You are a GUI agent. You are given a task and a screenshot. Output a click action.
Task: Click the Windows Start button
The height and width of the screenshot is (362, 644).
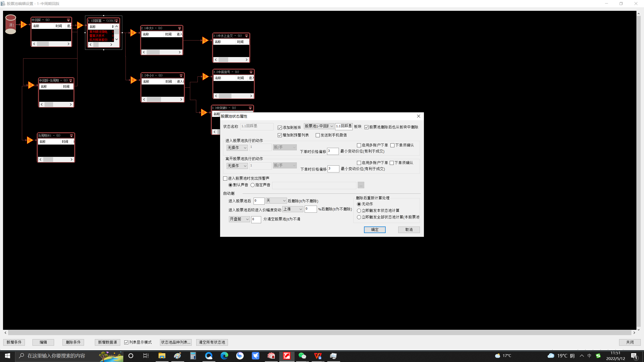click(x=8, y=356)
